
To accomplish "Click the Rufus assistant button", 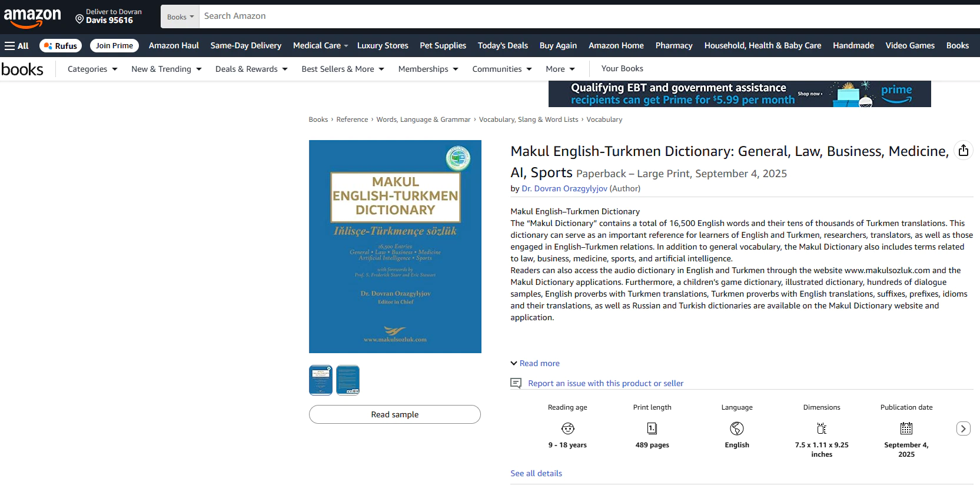I will click(x=61, y=46).
